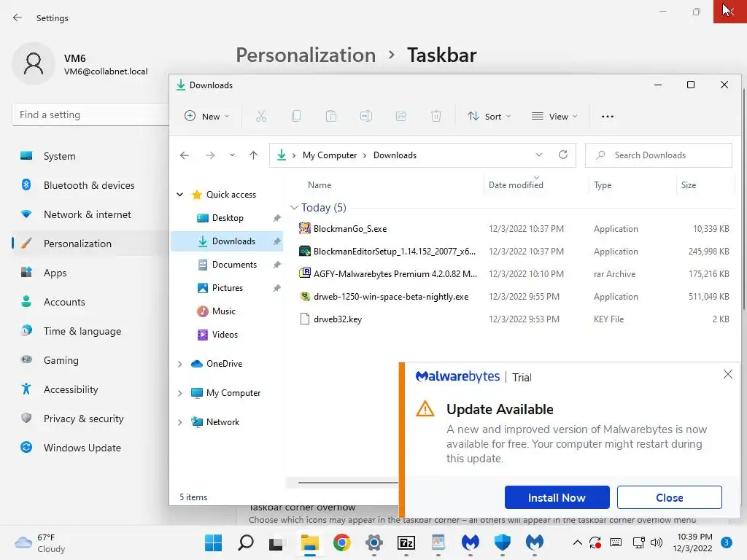Click the Copy icon in Explorer toolbar
Screen dimensions: 747x560
[296, 116]
